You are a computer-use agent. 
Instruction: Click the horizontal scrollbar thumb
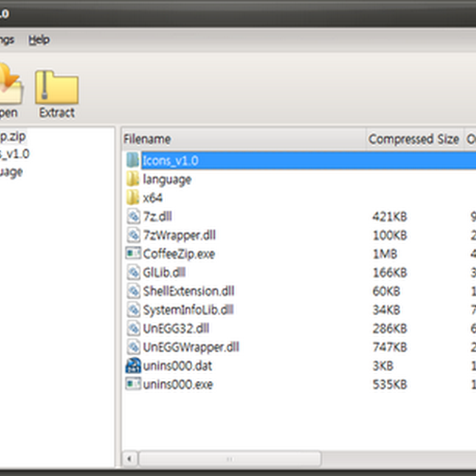coord(230,459)
